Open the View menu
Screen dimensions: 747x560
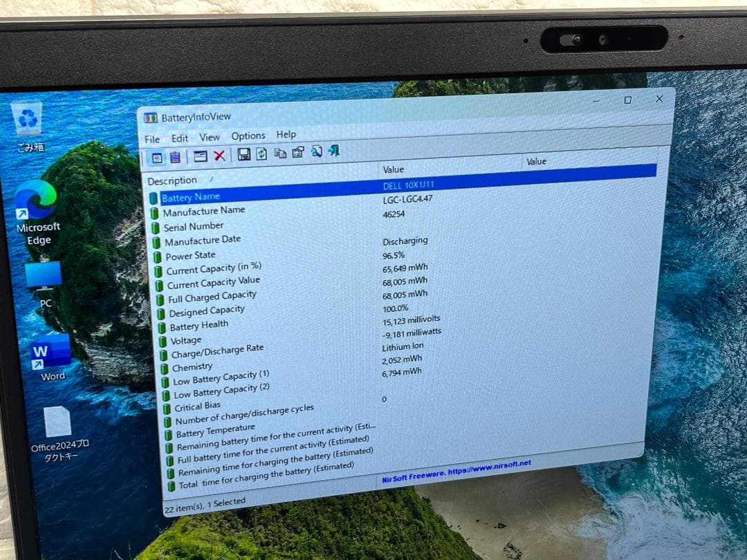click(209, 138)
